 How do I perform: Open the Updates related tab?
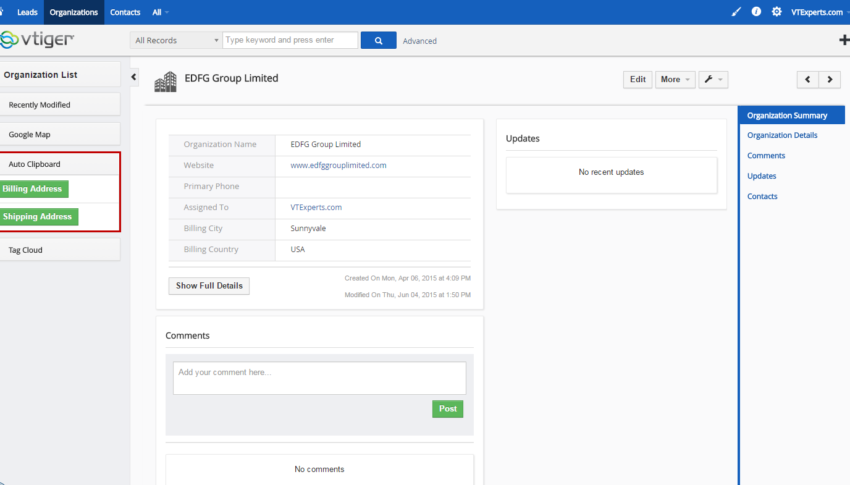tap(762, 176)
